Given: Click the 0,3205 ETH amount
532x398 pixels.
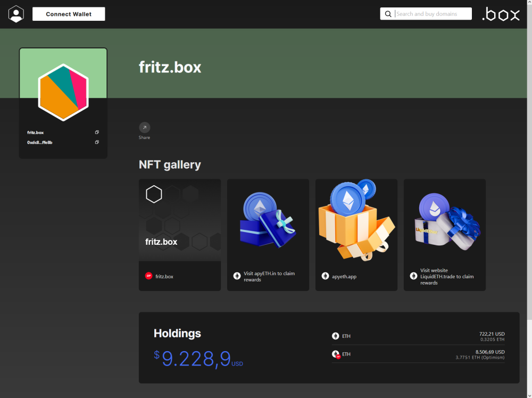Looking at the screenshot, I should point(492,339).
